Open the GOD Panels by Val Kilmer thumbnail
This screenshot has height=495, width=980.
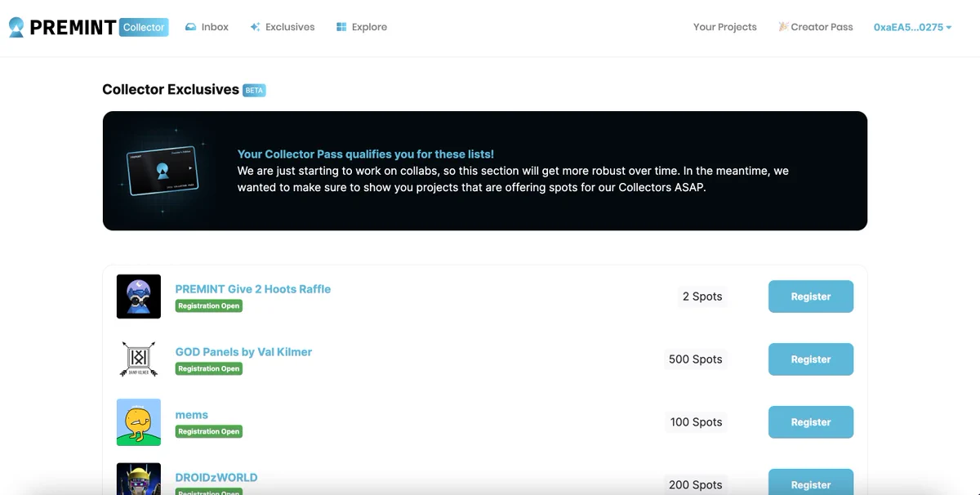[139, 359]
